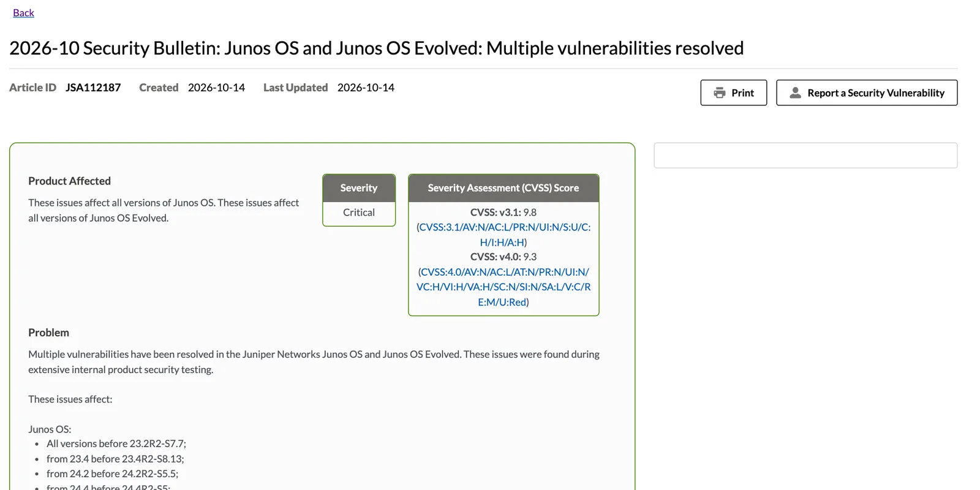
Task: Click 'These issues affect:' text
Action: (x=70, y=399)
